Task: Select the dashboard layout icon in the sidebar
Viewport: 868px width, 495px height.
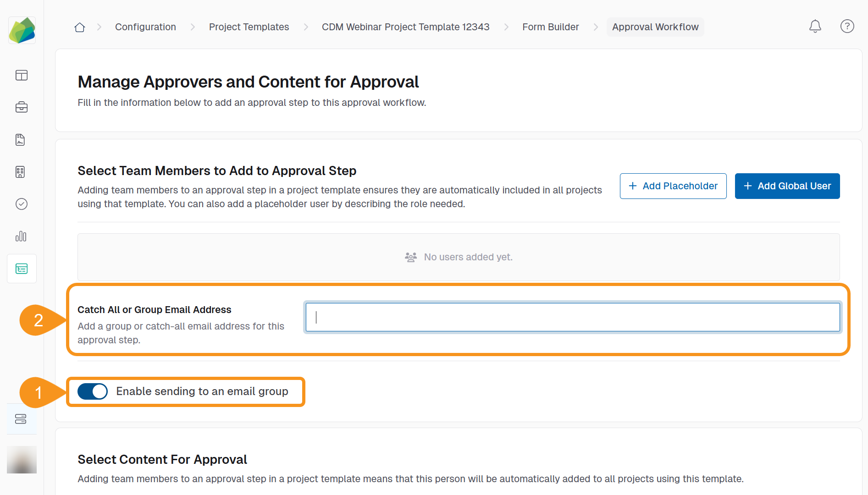Action: pyautogui.click(x=22, y=75)
